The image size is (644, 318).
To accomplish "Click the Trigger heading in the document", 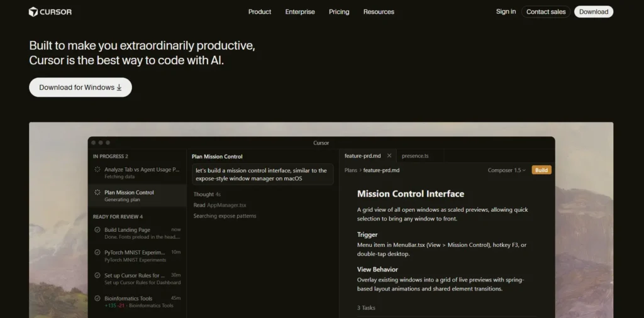I will click(367, 234).
